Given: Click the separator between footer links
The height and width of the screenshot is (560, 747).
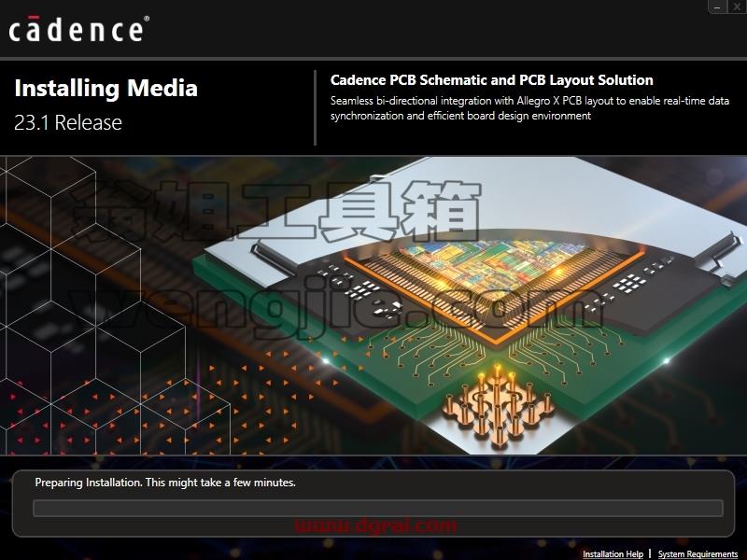Looking at the screenshot, I should point(650,553).
